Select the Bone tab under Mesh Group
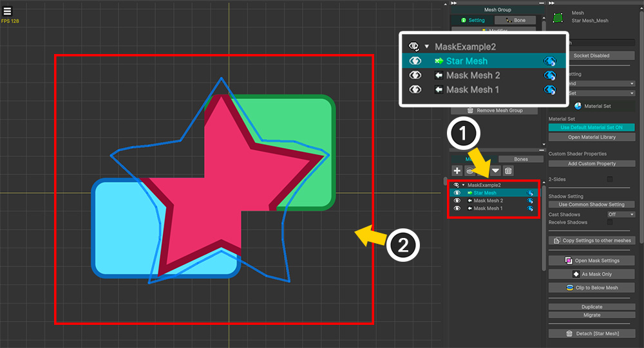 pyautogui.click(x=515, y=20)
